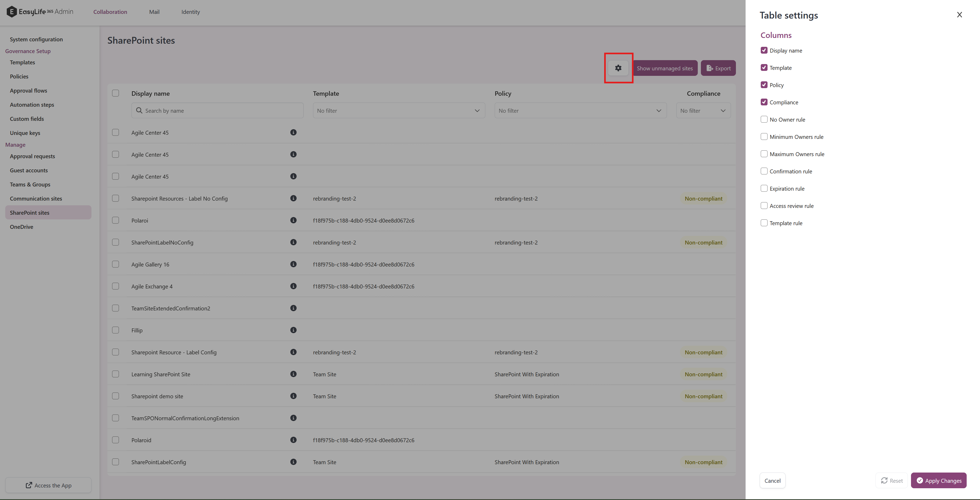Close the Table settings panel
This screenshot has width=980, height=500.
coord(959,15)
